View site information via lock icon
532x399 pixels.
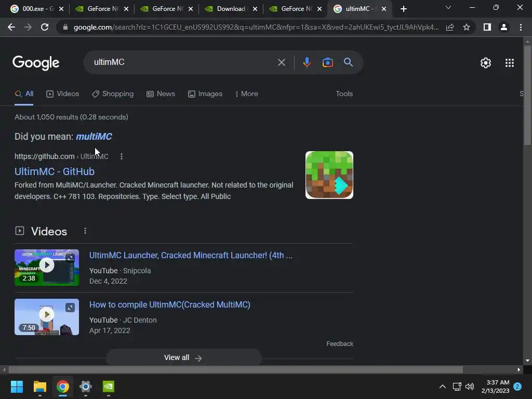[x=65, y=27]
